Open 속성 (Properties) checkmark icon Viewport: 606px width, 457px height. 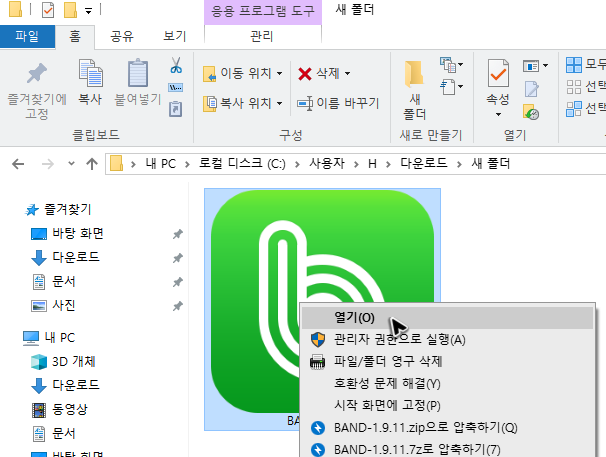click(498, 73)
